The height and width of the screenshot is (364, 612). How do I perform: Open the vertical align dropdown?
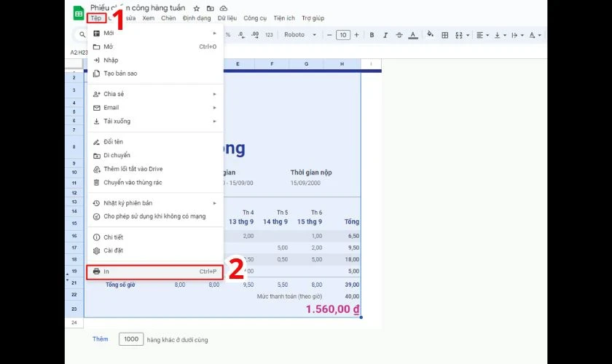[500, 35]
